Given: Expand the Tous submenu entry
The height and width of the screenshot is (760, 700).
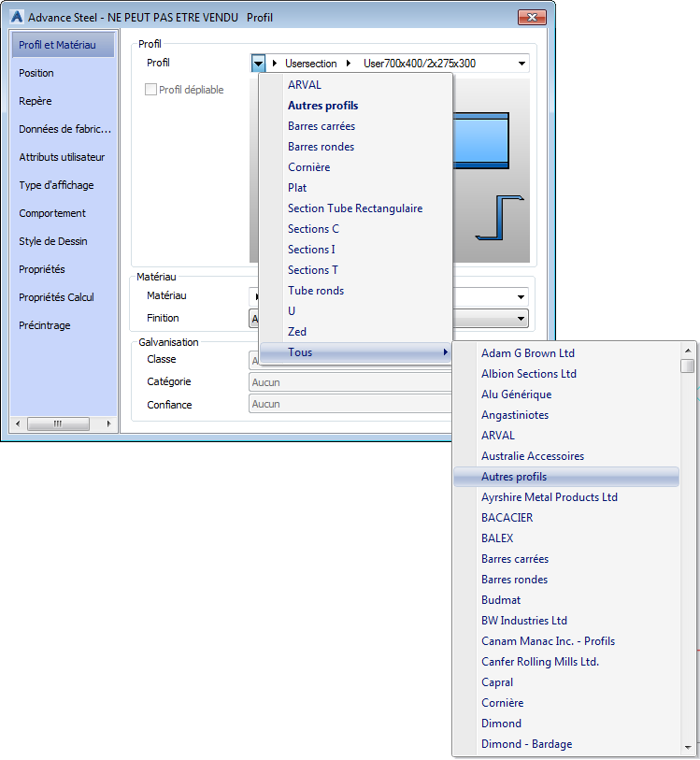Looking at the screenshot, I should [x=356, y=352].
